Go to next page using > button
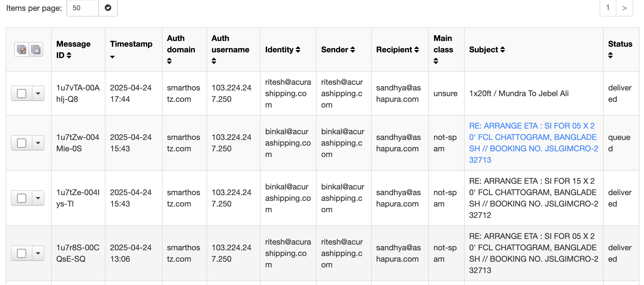The width and height of the screenshot is (644, 285). (x=624, y=8)
